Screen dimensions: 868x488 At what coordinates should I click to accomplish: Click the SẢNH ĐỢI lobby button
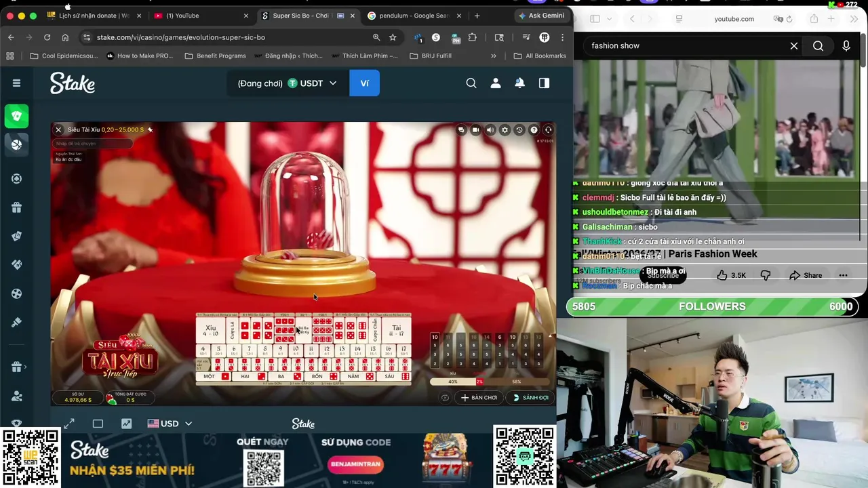pos(530,398)
